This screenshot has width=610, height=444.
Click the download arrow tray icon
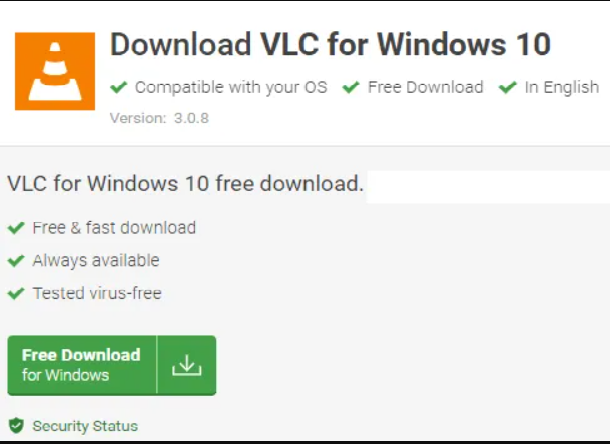coord(187,365)
